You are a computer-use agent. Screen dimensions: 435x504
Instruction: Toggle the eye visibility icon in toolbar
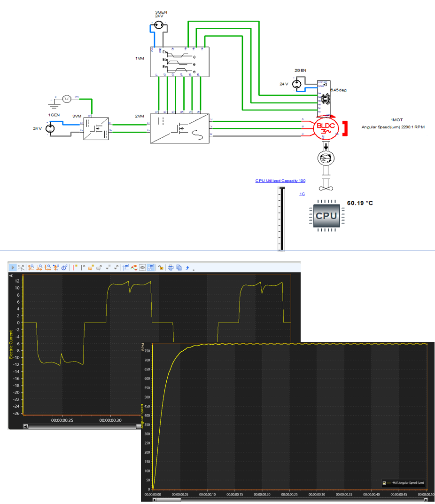pyautogui.click(x=142, y=267)
